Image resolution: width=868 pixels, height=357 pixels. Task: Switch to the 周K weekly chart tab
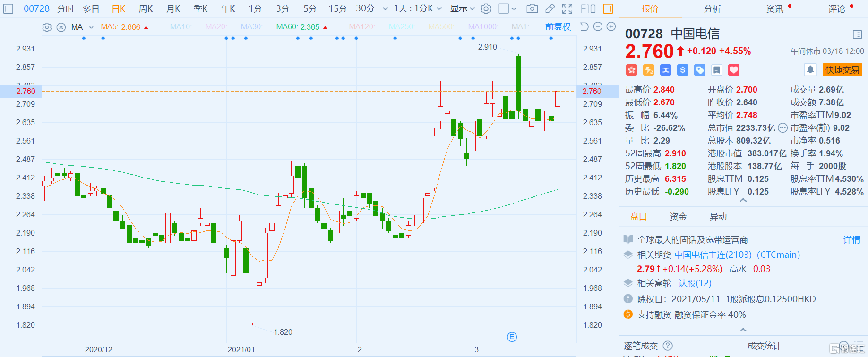click(x=146, y=8)
